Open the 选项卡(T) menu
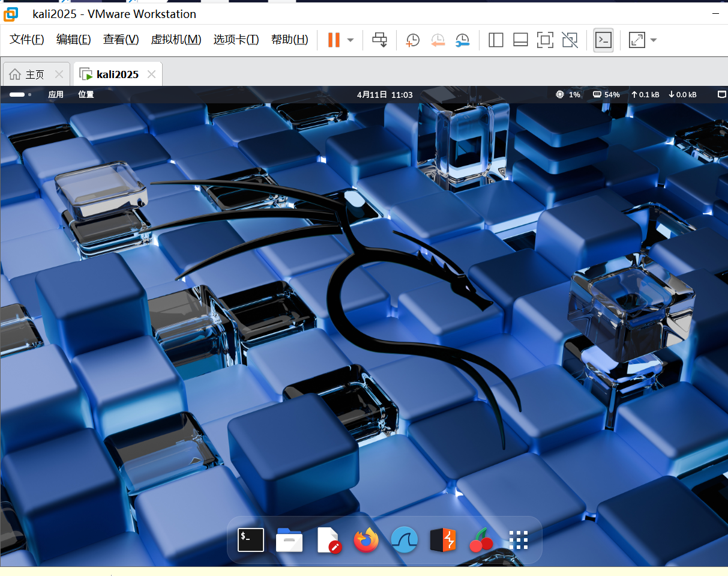 [x=236, y=40]
